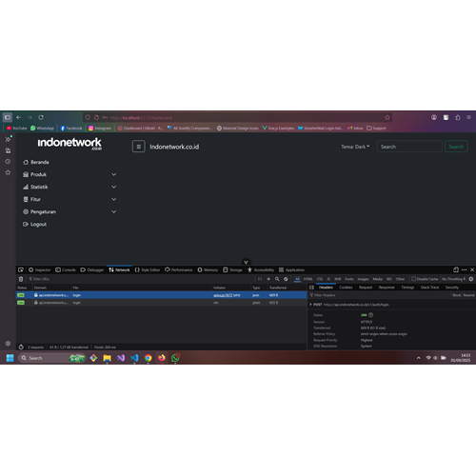The height and width of the screenshot is (476, 476).
Task: Clear network log with trash icon
Action: coord(21,279)
